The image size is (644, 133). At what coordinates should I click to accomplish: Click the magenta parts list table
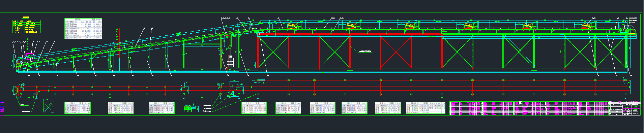[529, 108]
